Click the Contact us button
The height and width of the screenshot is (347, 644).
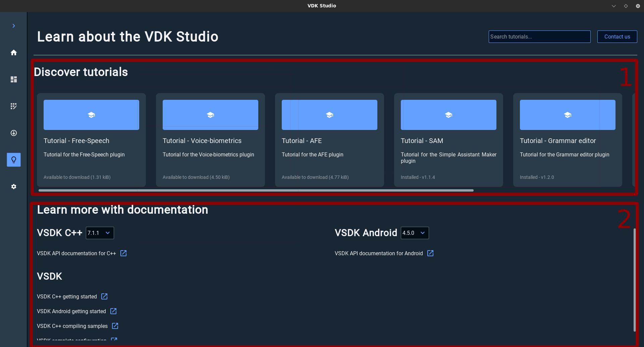click(x=617, y=37)
